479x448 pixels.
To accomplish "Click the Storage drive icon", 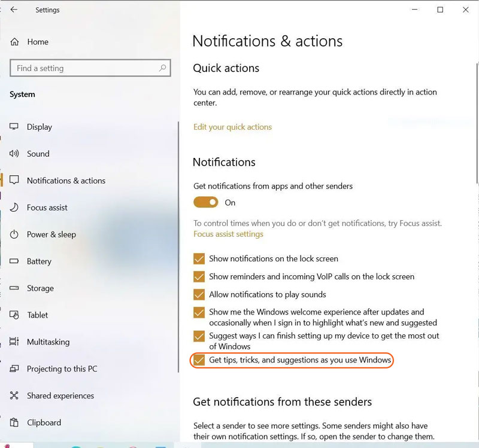I will (14, 288).
